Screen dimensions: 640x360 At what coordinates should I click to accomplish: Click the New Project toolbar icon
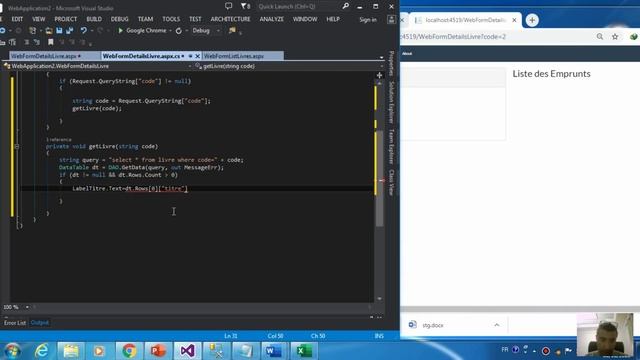33,31
